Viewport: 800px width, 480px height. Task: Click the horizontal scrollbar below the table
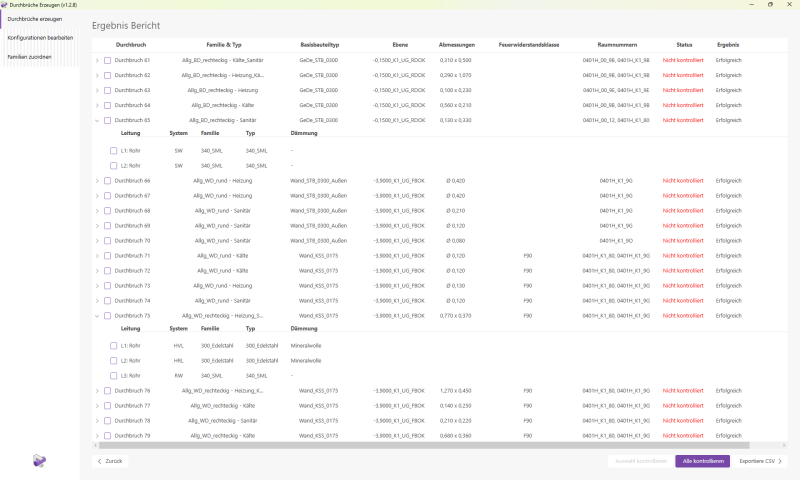pyautogui.click(x=440, y=443)
